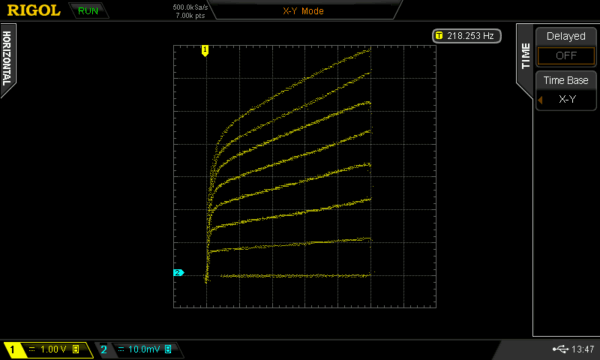600x360 pixels.
Task: Open the HORIZONTAL side tab
Action: (7, 59)
